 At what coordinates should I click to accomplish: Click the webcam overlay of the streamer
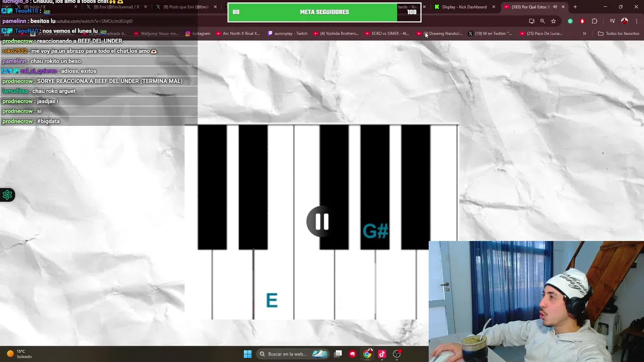click(x=536, y=302)
